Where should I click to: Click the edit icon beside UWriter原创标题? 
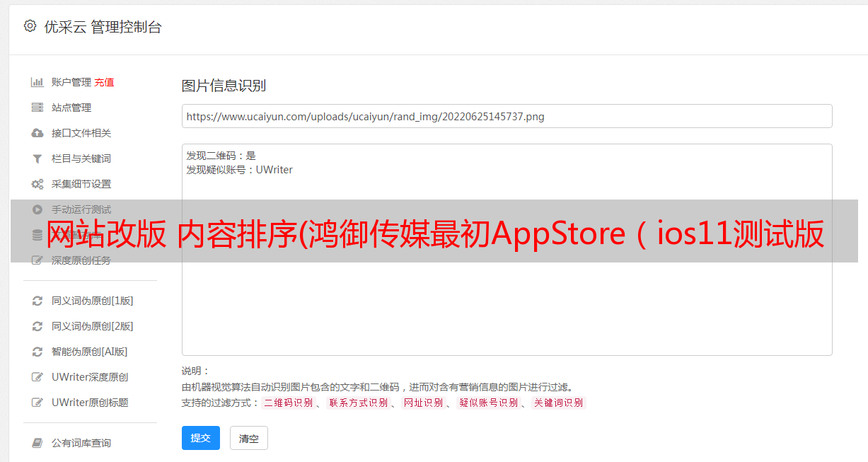pos(37,403)
